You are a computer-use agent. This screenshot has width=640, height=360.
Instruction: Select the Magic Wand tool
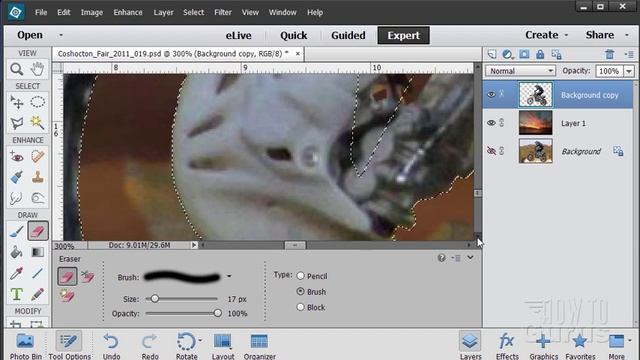[x=37, y=122]
